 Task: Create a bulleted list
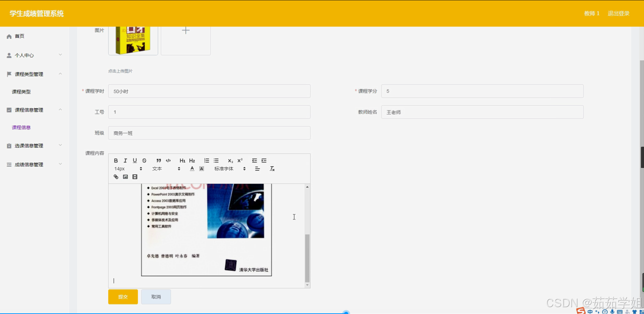(216, 160)
